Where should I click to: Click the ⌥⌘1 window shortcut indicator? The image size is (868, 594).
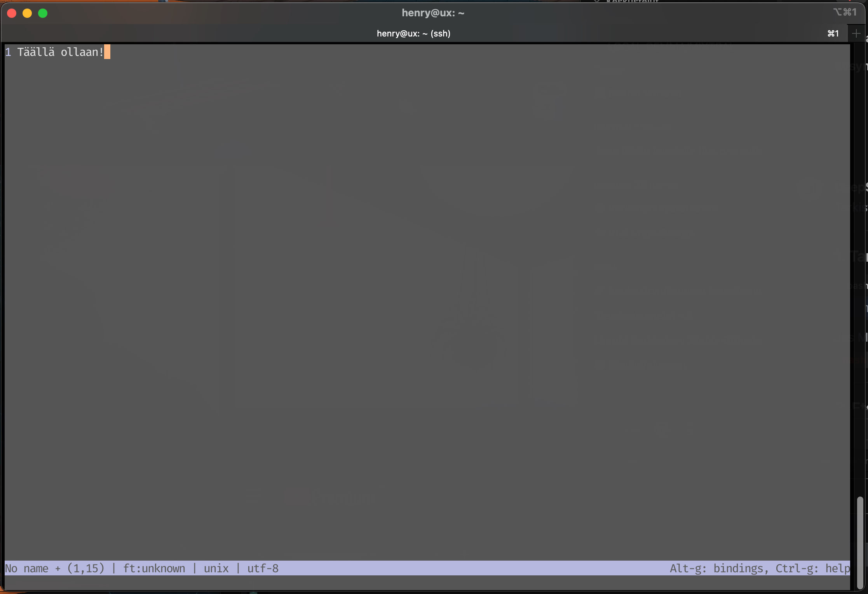coord(845,12)
